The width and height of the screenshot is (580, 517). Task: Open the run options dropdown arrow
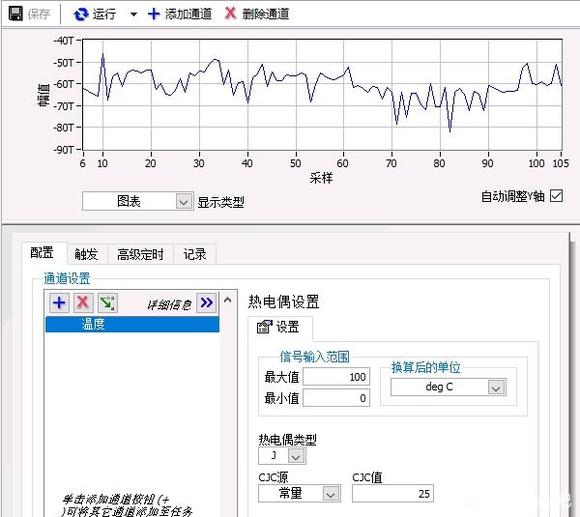[x=134, y=14]
